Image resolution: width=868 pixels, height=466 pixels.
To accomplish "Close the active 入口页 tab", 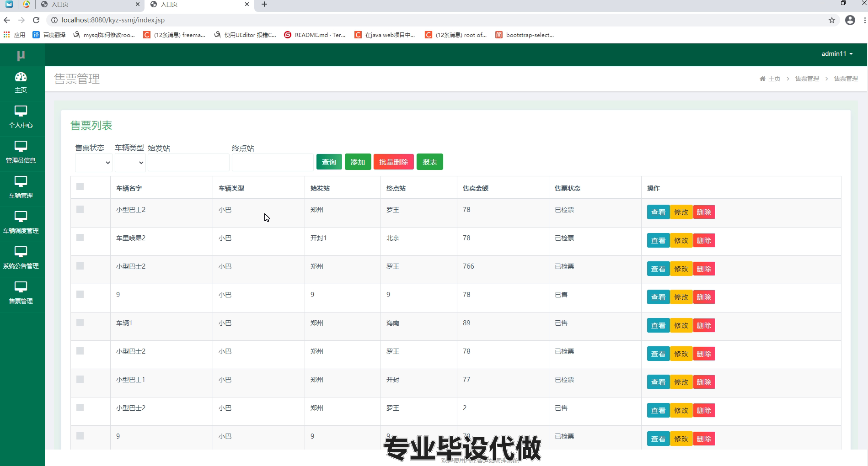I will tap(247, 5).
